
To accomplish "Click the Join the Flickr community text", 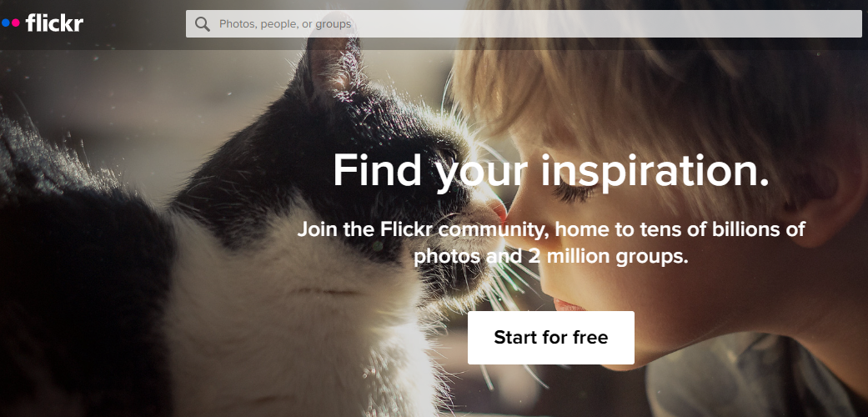I will pos(551,243).
